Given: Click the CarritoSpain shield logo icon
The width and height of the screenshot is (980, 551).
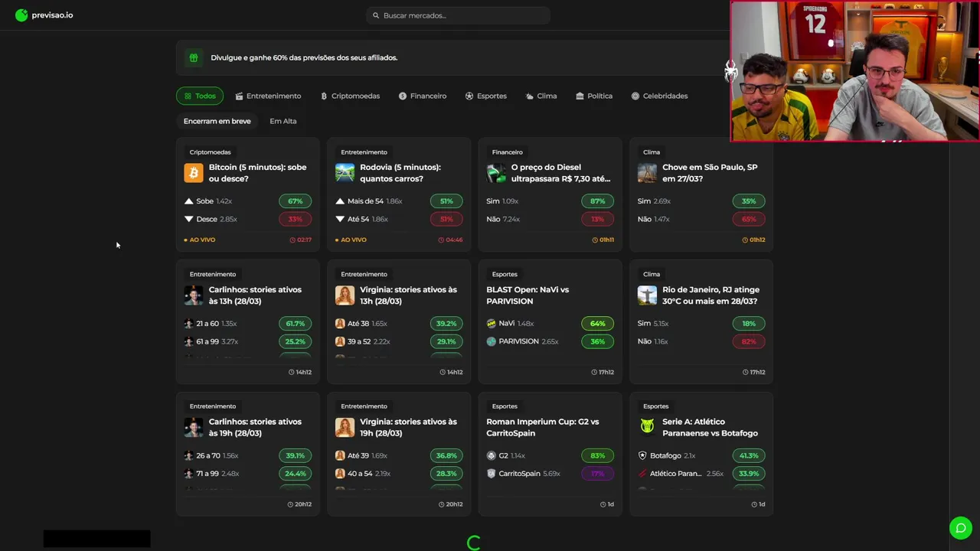Looking at the screenshot, I should pos(492,474).
